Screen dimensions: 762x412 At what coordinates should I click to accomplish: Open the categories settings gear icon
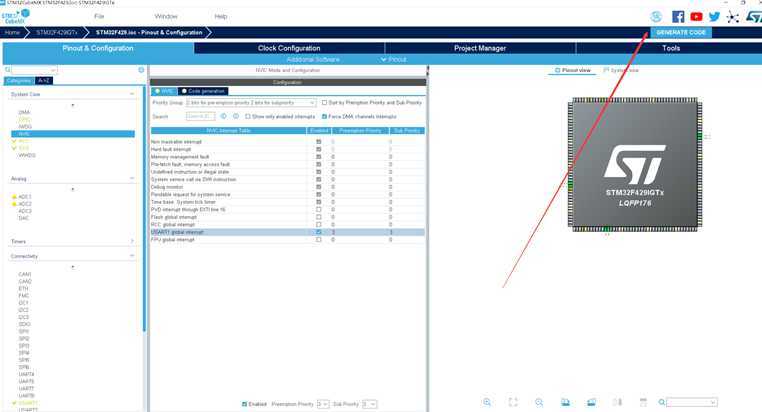tap(141, 70)
